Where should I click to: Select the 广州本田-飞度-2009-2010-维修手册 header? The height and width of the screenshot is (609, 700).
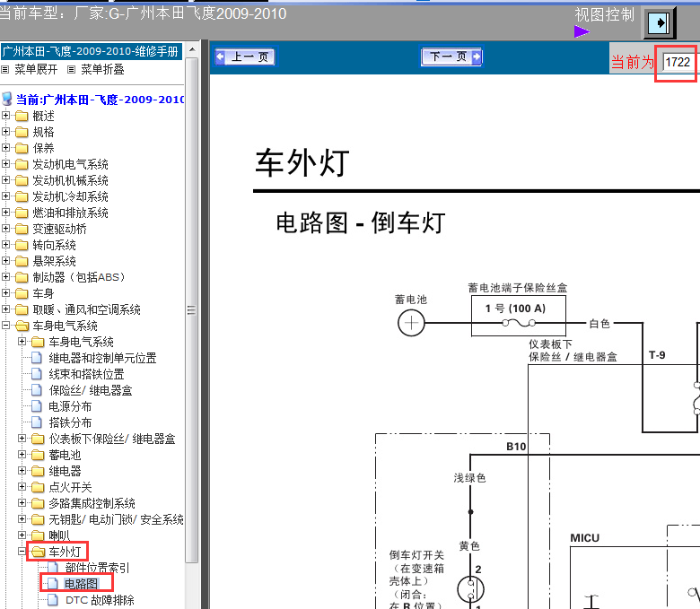click(x=91, y=51)
